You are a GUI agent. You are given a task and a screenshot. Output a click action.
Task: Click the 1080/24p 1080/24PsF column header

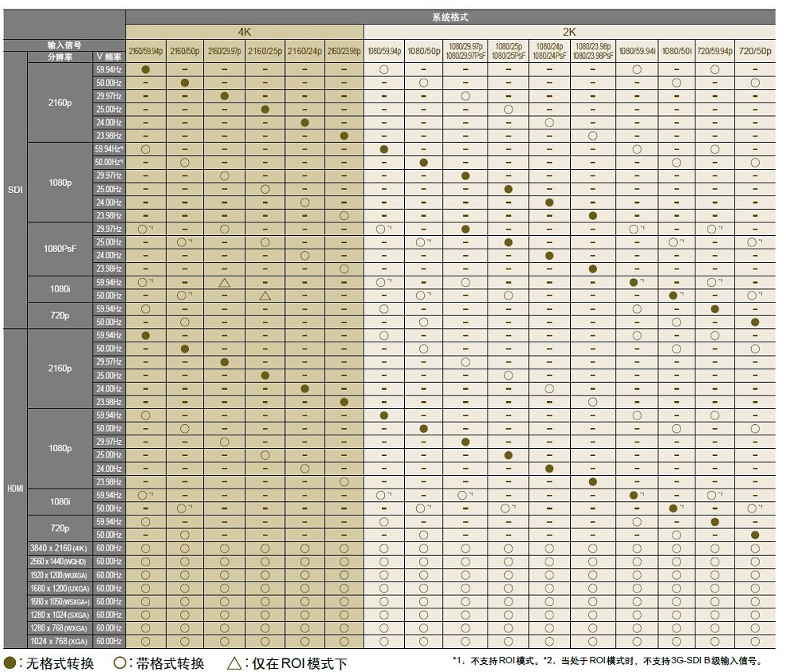[549, 51]
